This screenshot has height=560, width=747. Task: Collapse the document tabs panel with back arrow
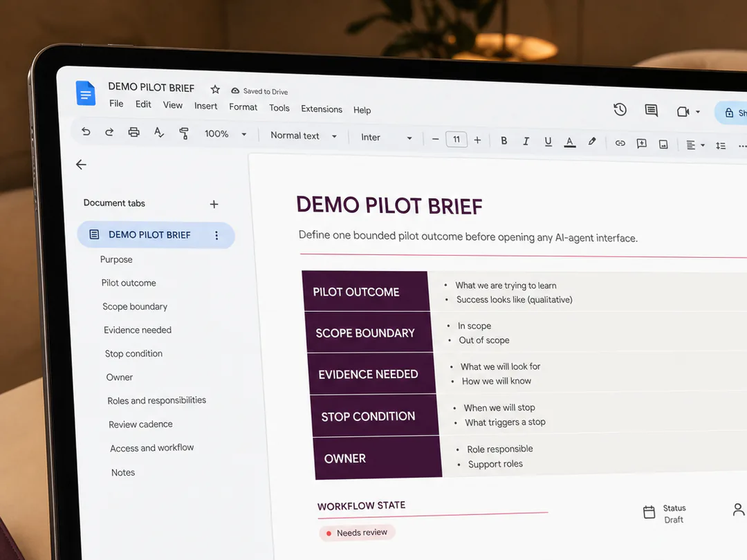click(81, 165)
